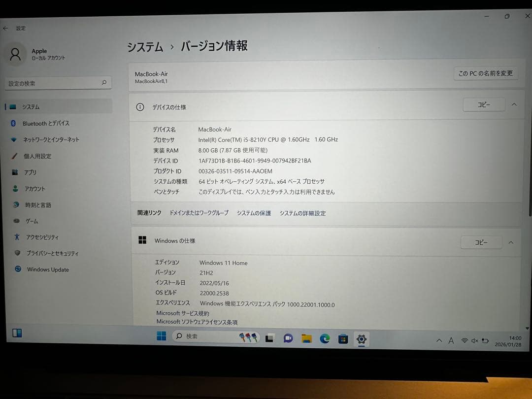Open the Chat app on taskbar
532x399 pixels.
click(288, 338)
